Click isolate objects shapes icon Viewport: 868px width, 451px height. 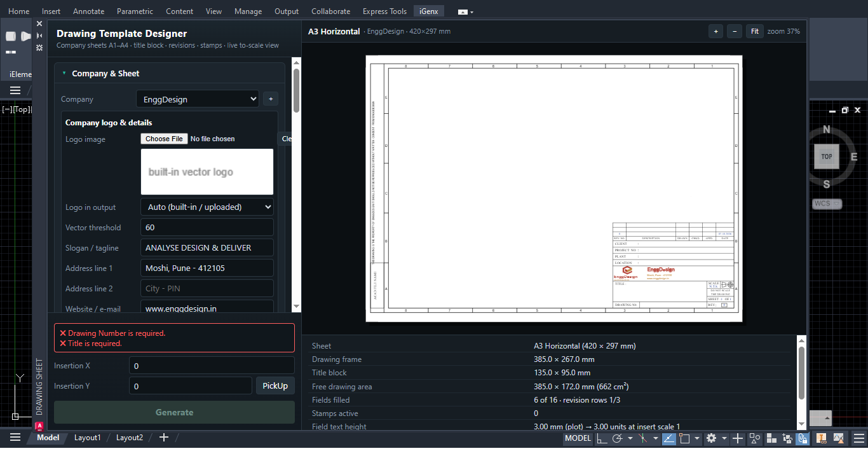click(754, 438)
